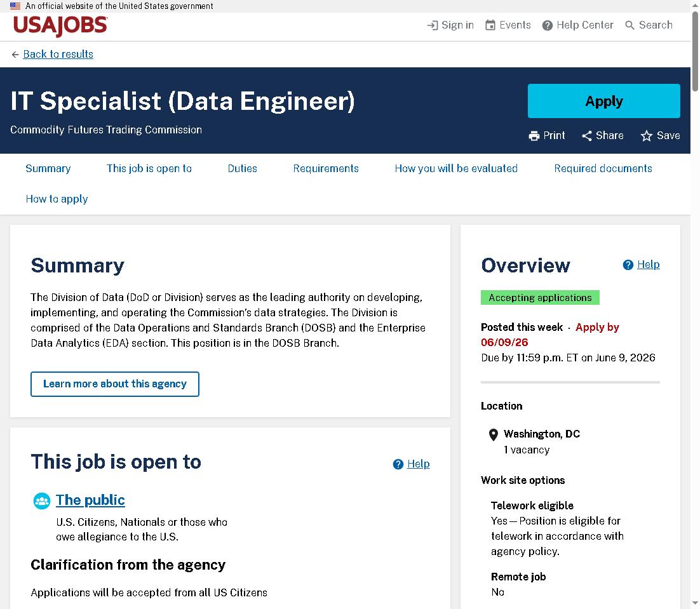The height and width of the screenshot is (609, 700).
Task: Click Learn more about this agency
Action: (x=115, y=384)
